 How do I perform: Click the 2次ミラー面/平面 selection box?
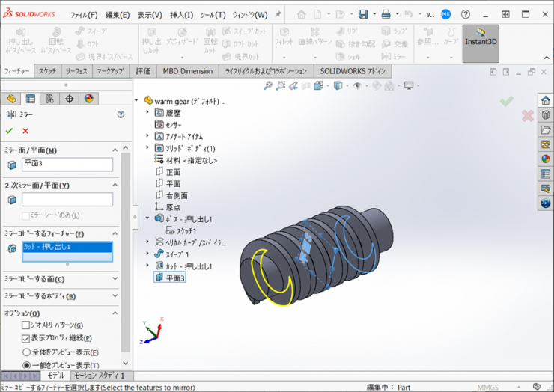(67, 200)
